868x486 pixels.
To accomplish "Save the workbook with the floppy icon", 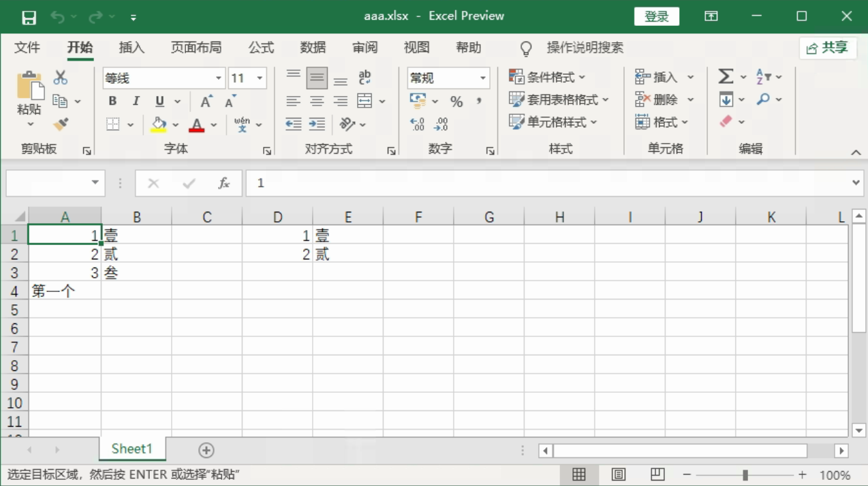I will tap(29, 17).
